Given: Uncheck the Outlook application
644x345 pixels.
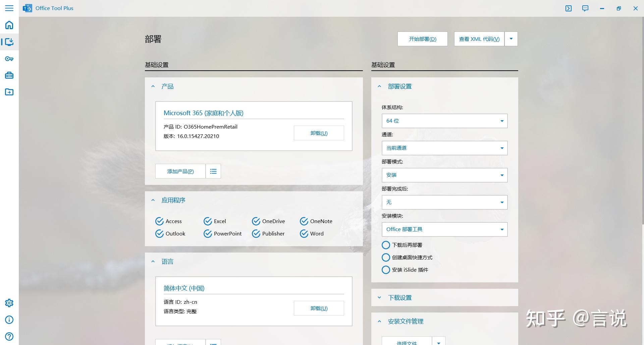Looking at the screenshot, I should pyautogui.click(x=170, y=234).
